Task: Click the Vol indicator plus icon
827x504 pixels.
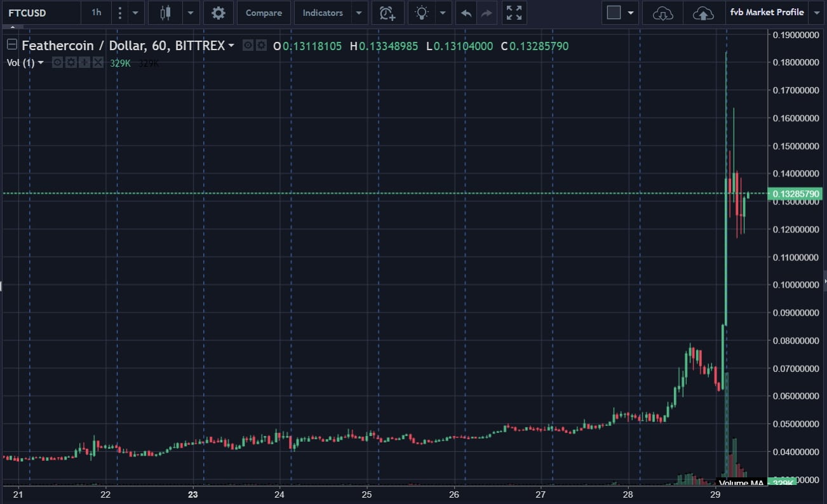Action: (x=84, y=62)
